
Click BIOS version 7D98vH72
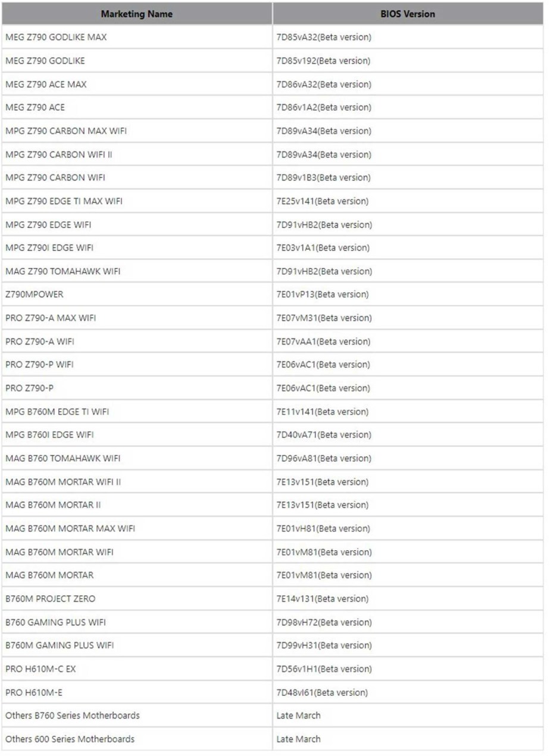click(x=324, y=622)
